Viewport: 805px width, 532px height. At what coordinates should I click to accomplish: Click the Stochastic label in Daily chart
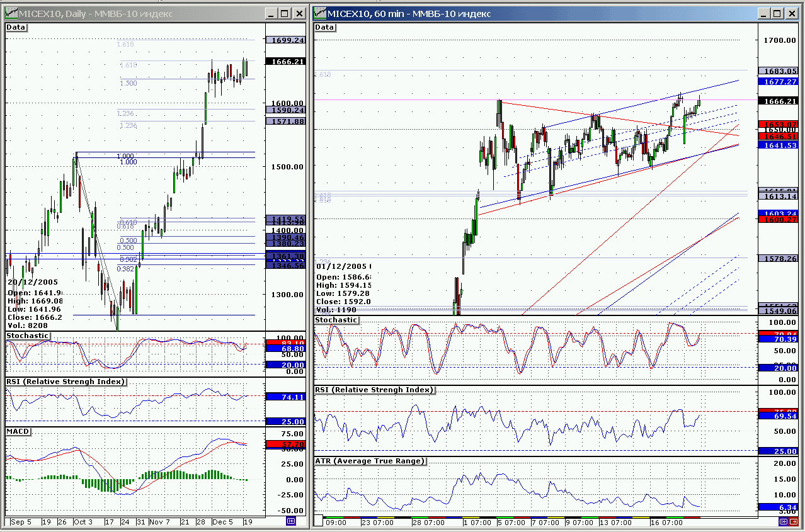pyautogui.click(x=27, y=336)
